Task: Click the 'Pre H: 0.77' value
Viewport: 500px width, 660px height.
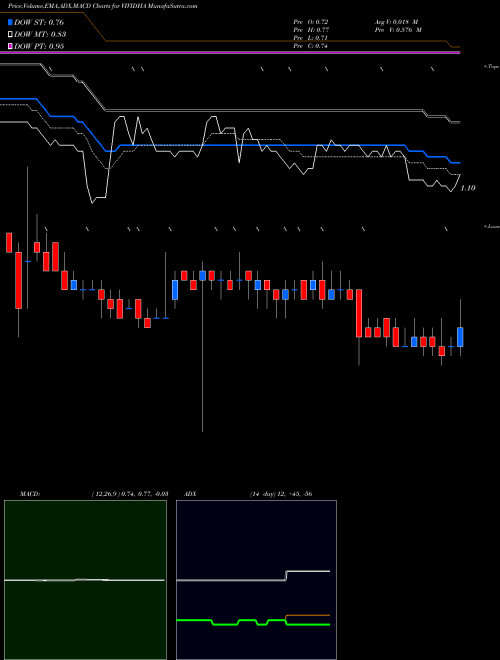Action: [311, 30]
